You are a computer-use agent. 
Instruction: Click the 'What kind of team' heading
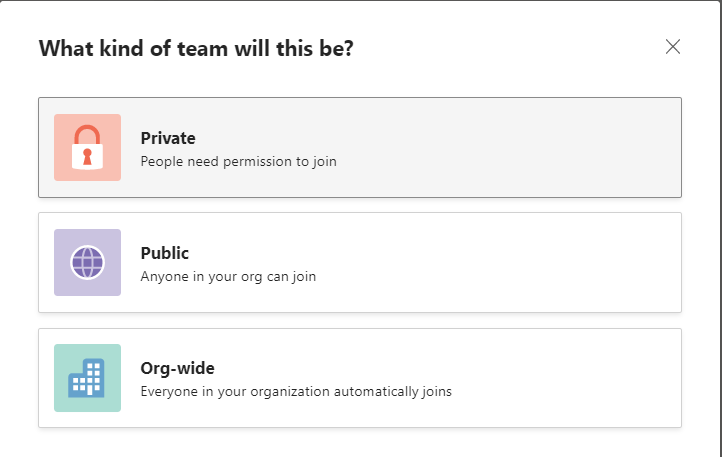click(196, 48)
